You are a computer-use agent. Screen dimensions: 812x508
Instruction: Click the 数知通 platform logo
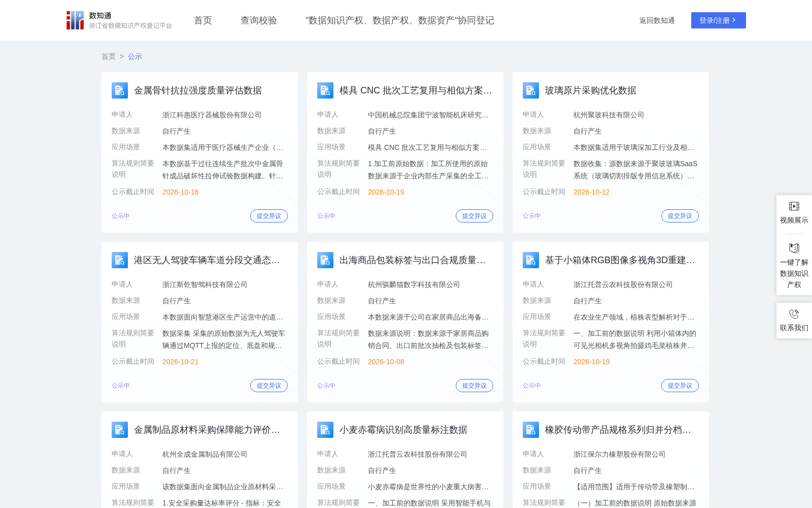[119, 20]
